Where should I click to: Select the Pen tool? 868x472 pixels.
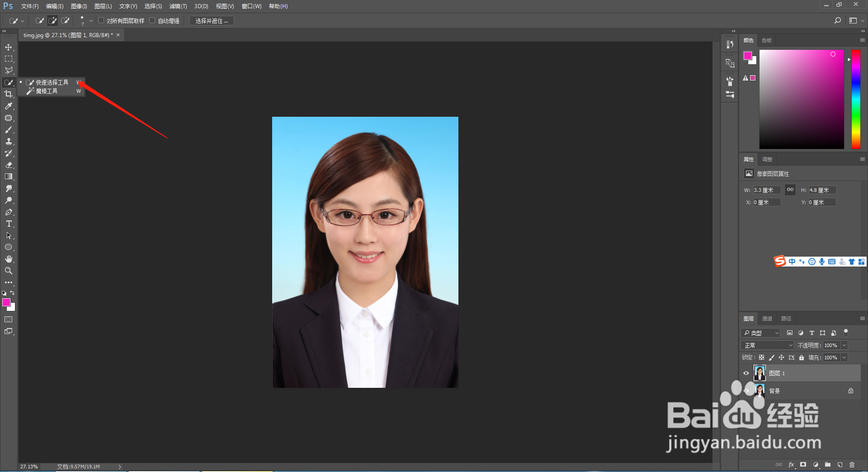(x=9, y=212)
